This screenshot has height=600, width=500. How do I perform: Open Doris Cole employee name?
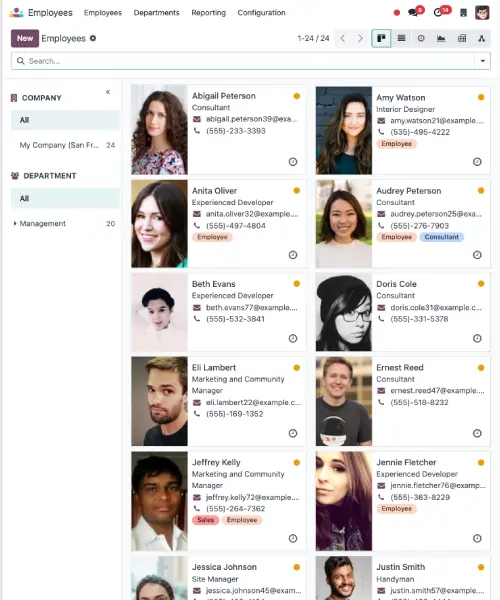tap(396, 284)
